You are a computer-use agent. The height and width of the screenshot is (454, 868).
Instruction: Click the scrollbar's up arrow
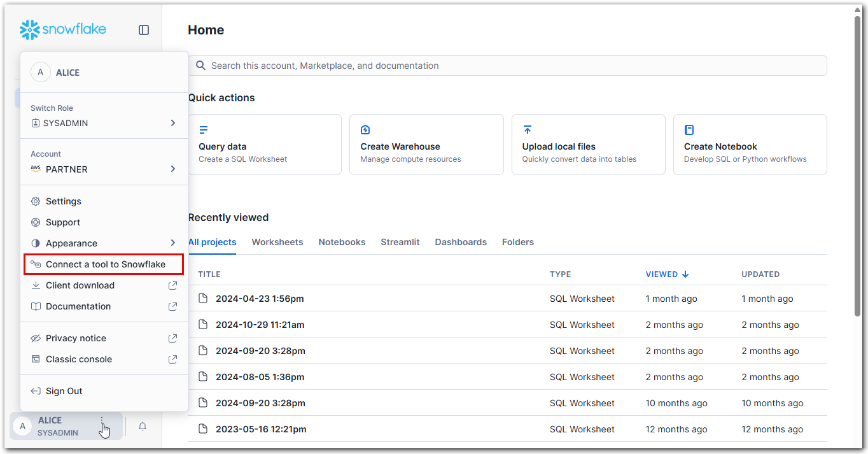[858, 10]
